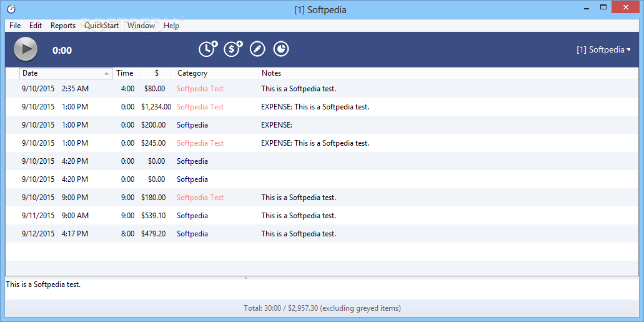Click the 0:00 timer display

pyautogui.click(x=62, y=51)
